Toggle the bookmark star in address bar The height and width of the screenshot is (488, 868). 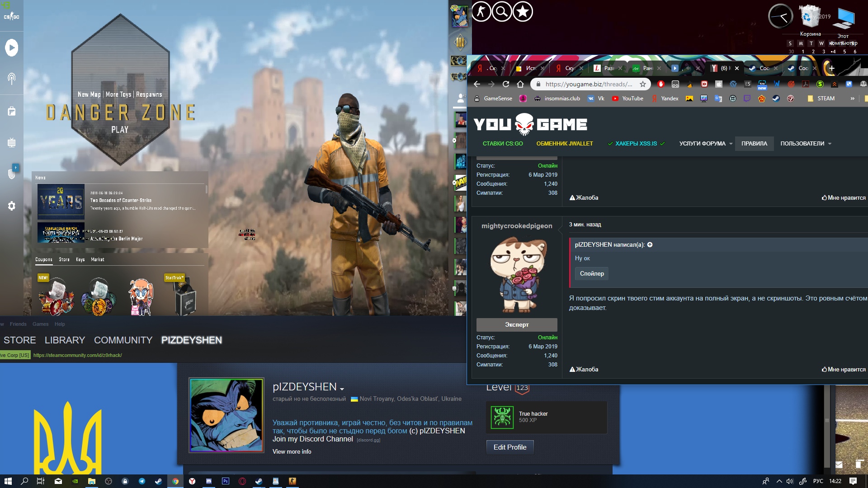tap(642, 84)
